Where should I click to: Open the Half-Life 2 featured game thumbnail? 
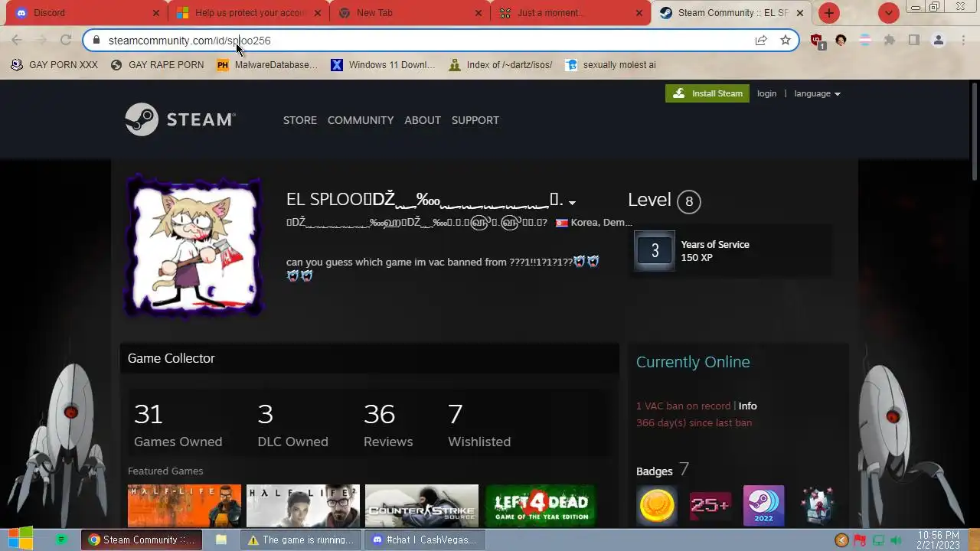[x=303, y=506]
